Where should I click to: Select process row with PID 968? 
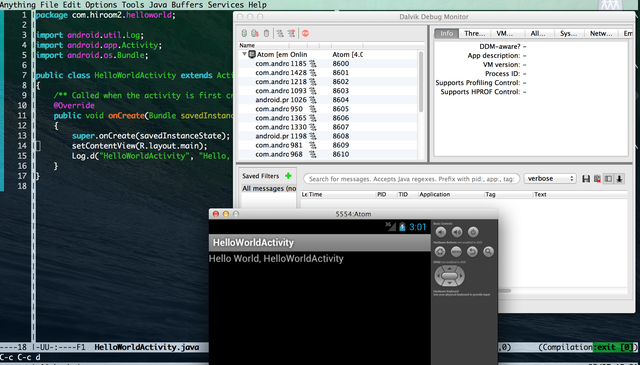[x=329, y=154]
